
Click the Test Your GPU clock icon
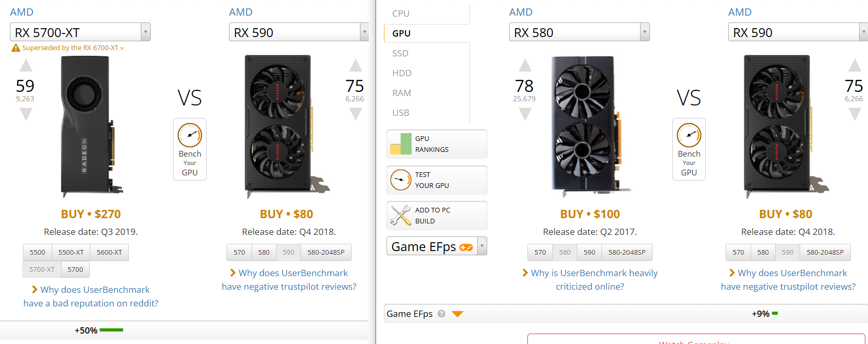[401, 180]
